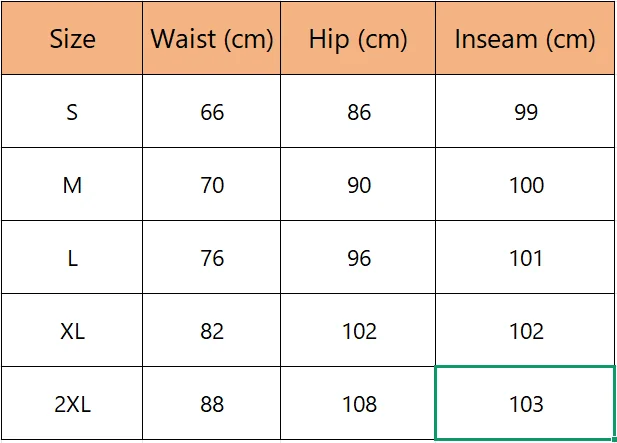Select the 2XL size cell
617x443 pixels.
tap(72, 404)
